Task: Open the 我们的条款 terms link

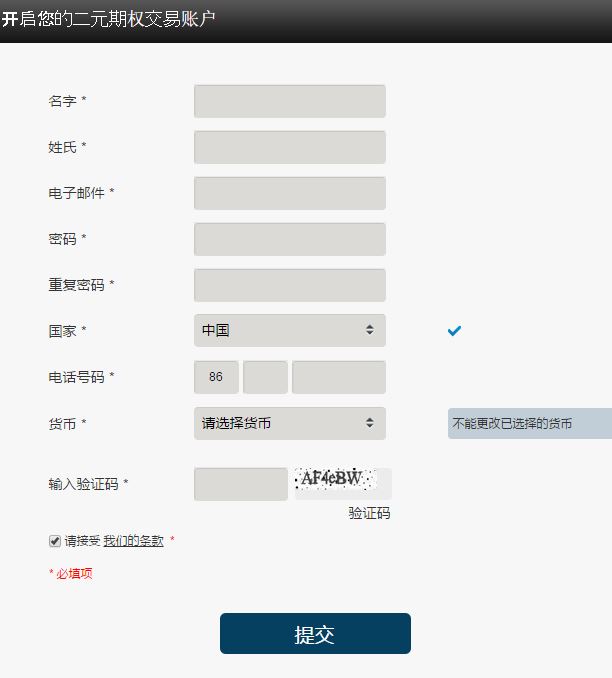Action: 133,541
